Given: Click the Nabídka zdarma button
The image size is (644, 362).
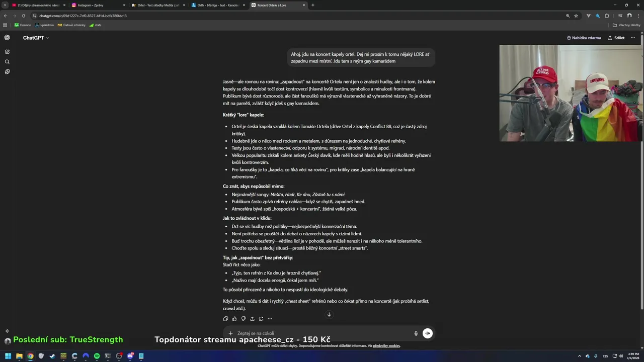Looking at the screenshot, I should click(584, 38).
